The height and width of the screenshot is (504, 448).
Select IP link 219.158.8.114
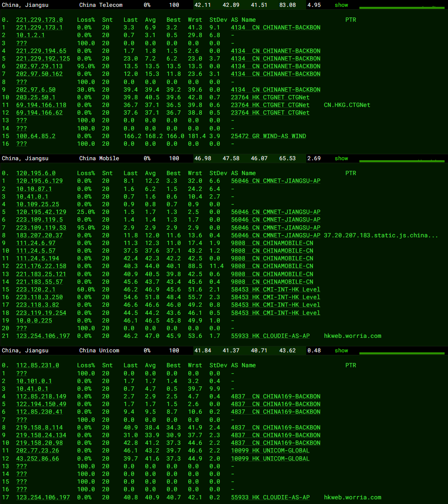click(39, 428)
